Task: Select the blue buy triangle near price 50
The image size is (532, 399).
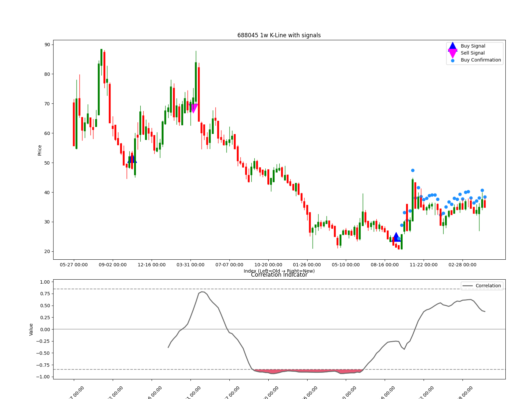Action: coord(132,158)
